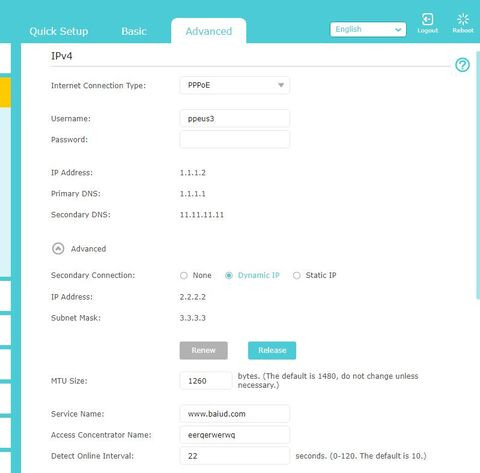Click the Logout icon
Screen dimensions: 480x473
(x=427, y=23)
